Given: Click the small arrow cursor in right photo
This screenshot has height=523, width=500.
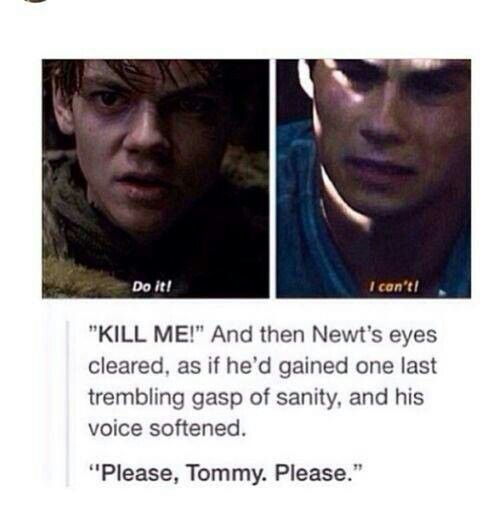Looking at the screenshot, I should [443, 293].
